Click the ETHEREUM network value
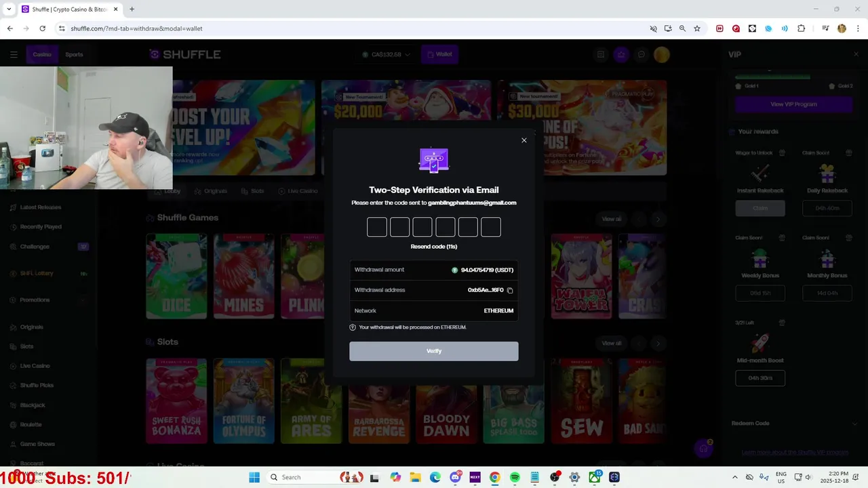 tap(498, 310)
